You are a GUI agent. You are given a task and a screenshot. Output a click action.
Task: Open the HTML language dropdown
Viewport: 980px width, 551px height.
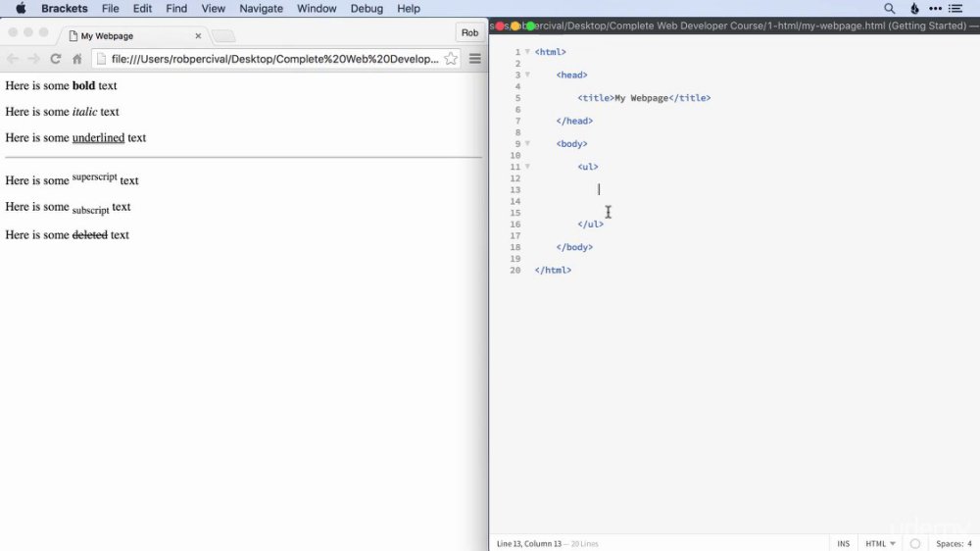pyautogui.click(x=880, y=543)
